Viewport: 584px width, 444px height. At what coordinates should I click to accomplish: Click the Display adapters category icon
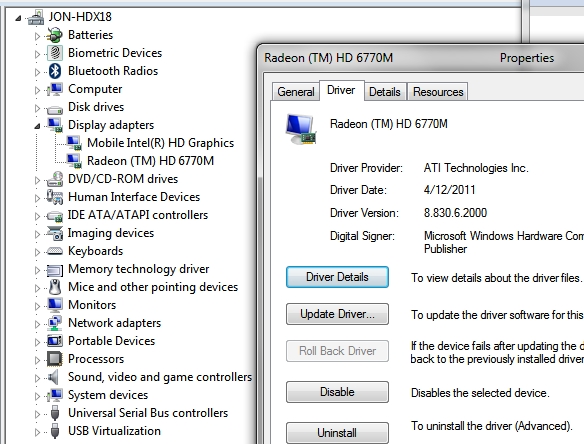pyautogui.click(x=55, y=125)
